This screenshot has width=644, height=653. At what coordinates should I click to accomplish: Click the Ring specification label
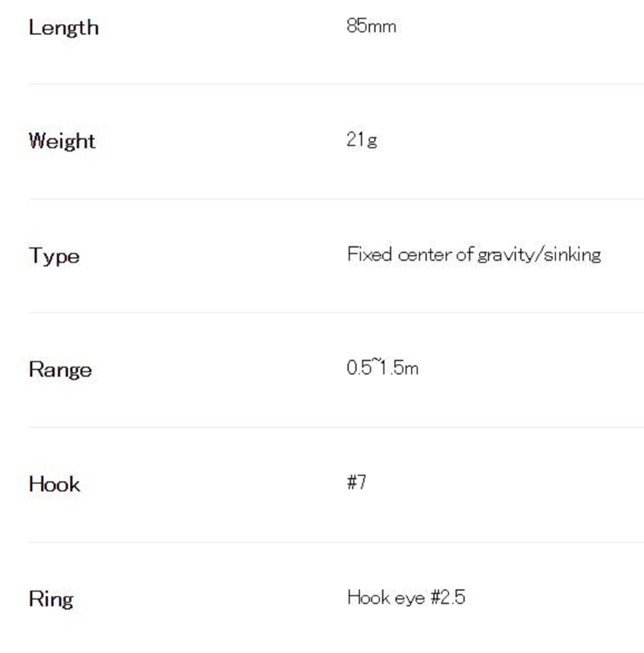pos(51,599)
